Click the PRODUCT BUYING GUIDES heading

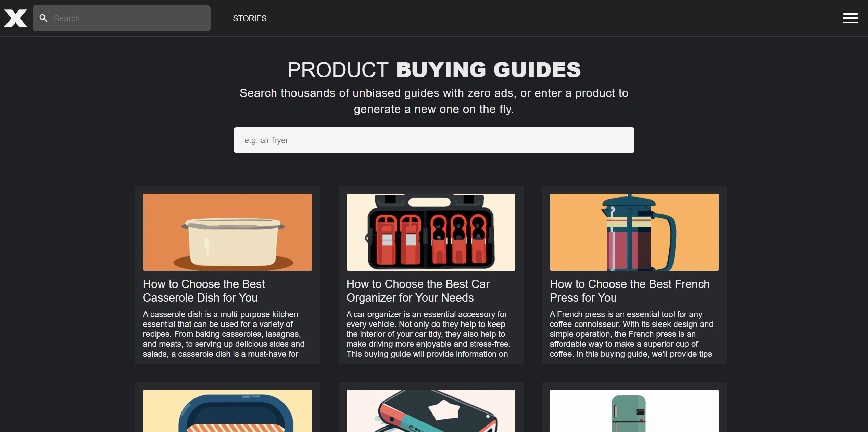click(434, 69)
